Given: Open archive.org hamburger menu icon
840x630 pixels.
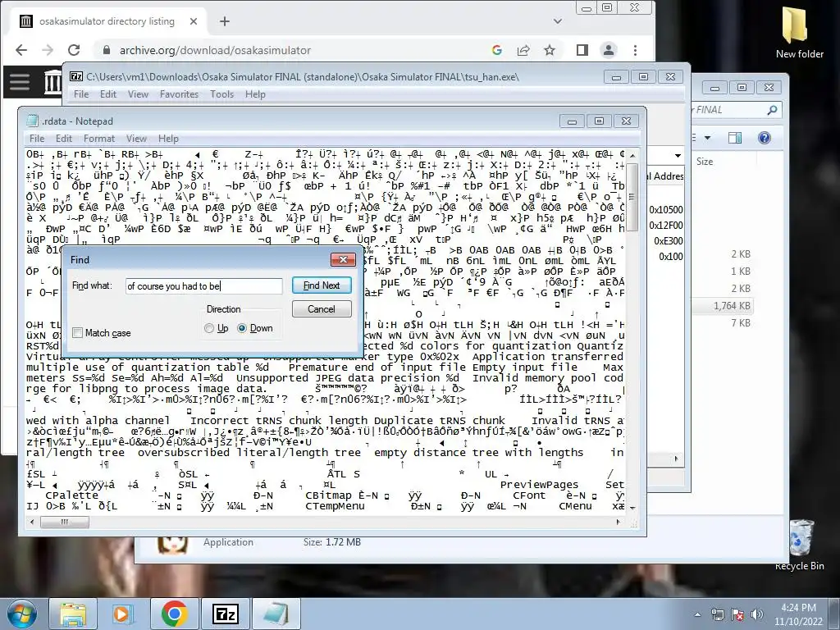Looking at the screenshot, I should (20, 82).
